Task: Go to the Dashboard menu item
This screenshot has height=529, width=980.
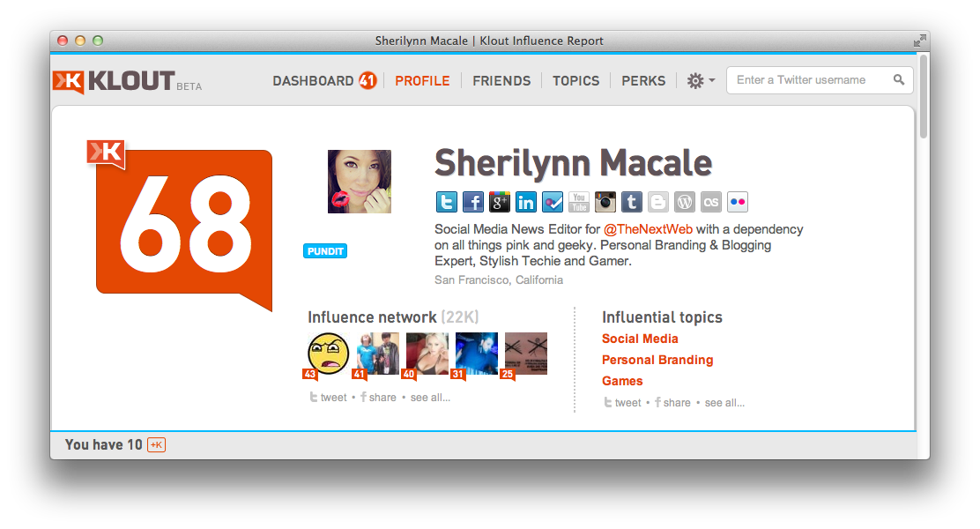Action: (x=313, y=80)
